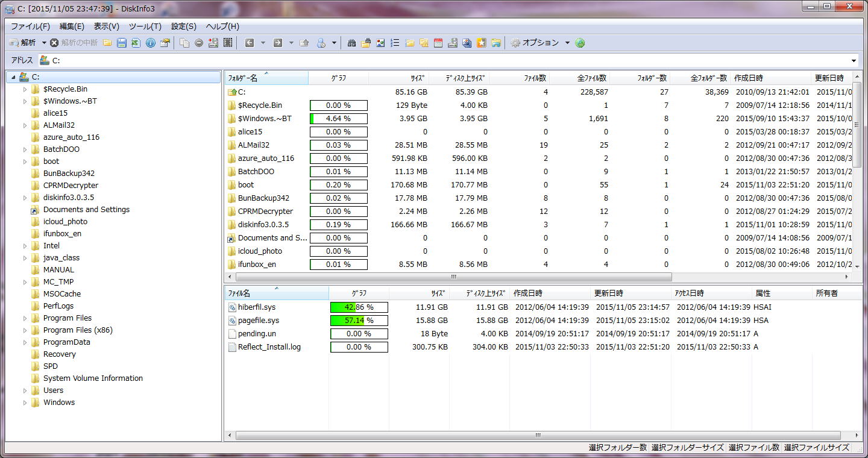Open the オプション dropdown arrow
Viewport: 868px width, 458px height.
567,43
